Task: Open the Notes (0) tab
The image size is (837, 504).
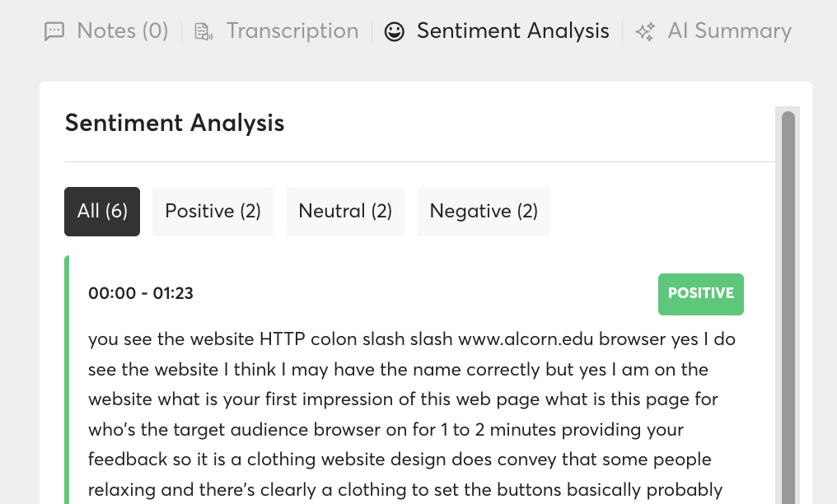Action: (x=122, y=31)
